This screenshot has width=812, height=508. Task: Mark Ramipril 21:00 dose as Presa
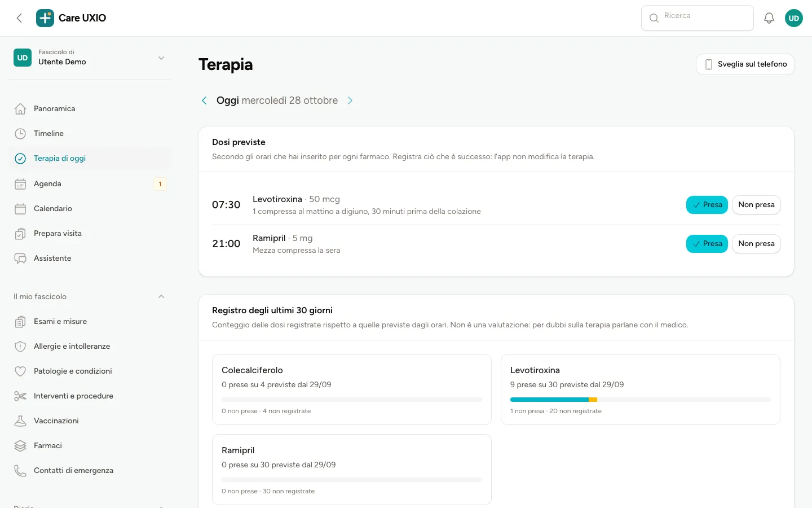(x=707, y=244)
